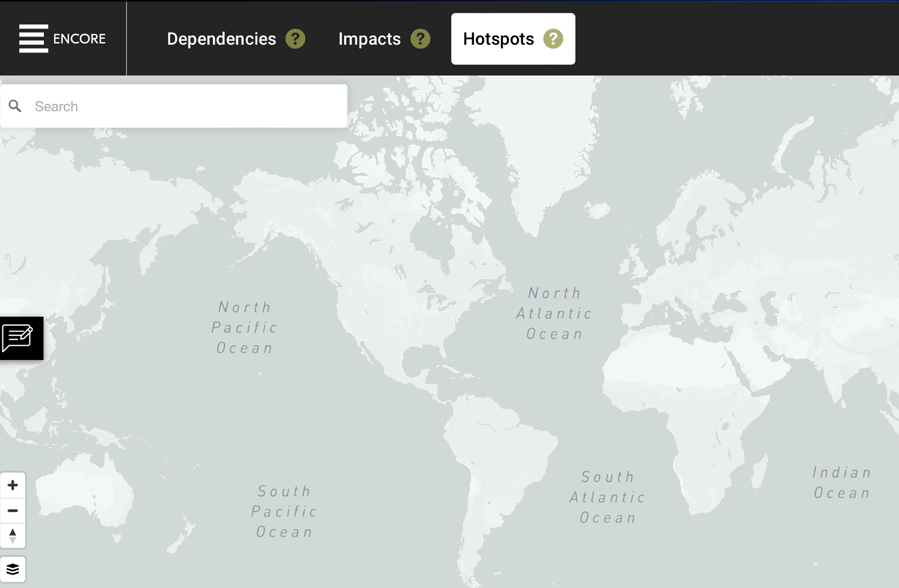
Task: Select the Hotspots tab
Action: tap(498, 39)
